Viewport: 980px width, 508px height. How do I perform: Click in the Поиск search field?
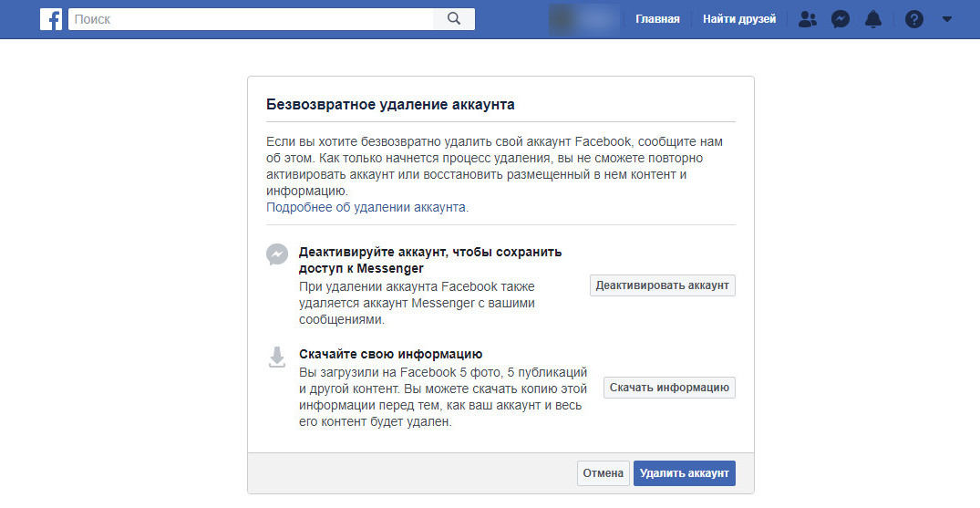[251, 19]
